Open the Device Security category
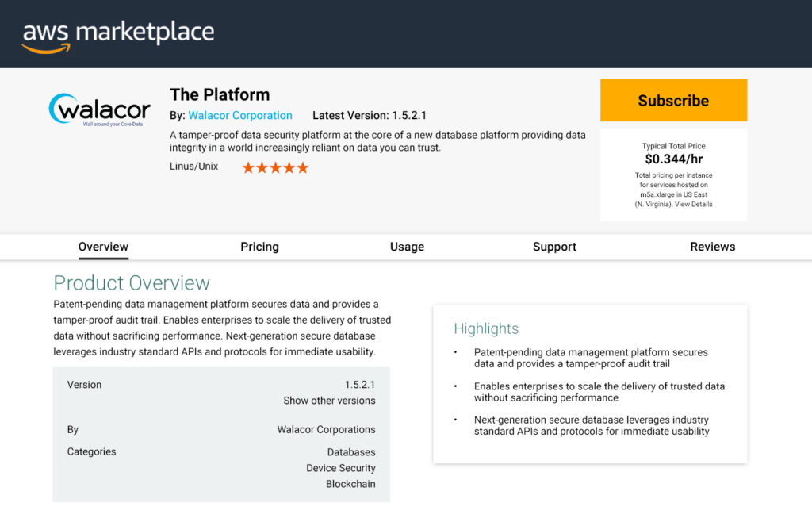The height and width of the screenshot is (518, 812). pos(340,468)
